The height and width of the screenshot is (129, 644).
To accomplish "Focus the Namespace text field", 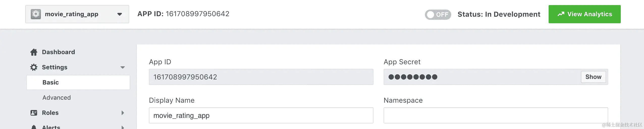I will [x=496, y=116].
